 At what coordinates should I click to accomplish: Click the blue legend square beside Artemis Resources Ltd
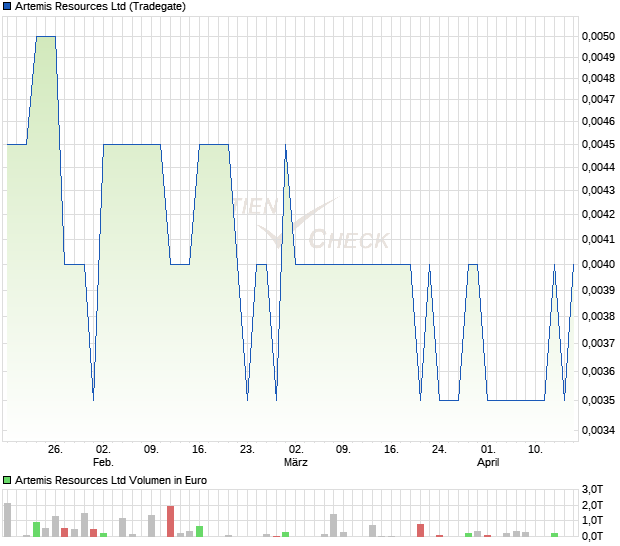point(7,6)
